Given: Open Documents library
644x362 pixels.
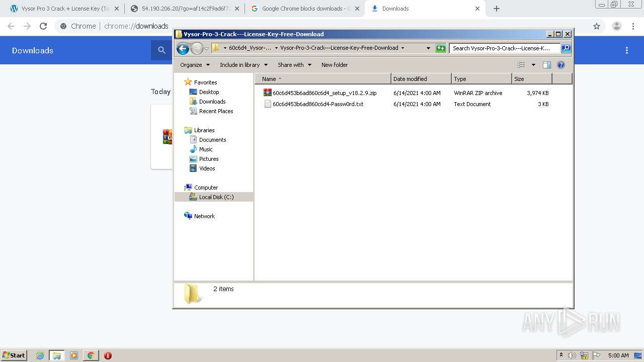Looking at the screenshot, I should click(212, 140).
